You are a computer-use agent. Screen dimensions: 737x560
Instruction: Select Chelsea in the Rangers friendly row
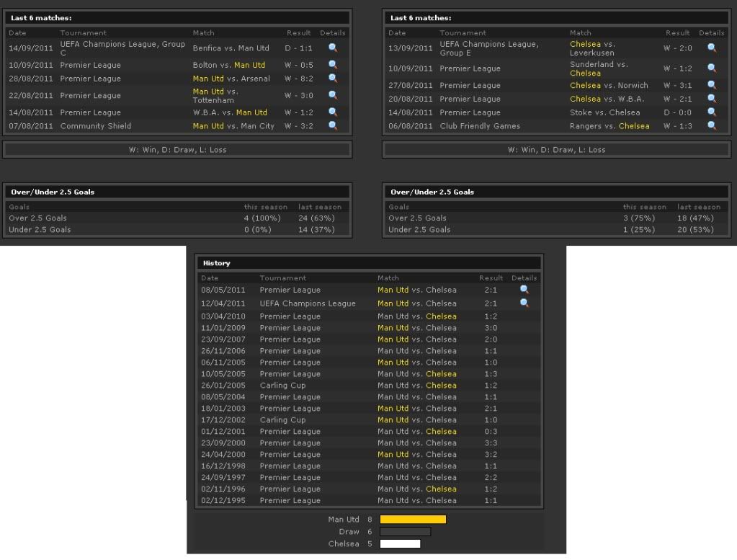coord(634,126)
